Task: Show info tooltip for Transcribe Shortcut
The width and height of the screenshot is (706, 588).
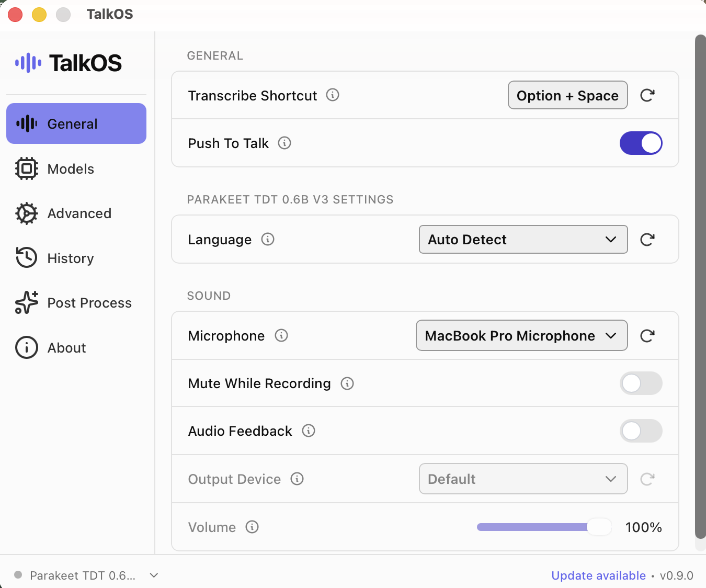Action: (x=333, y=95)
